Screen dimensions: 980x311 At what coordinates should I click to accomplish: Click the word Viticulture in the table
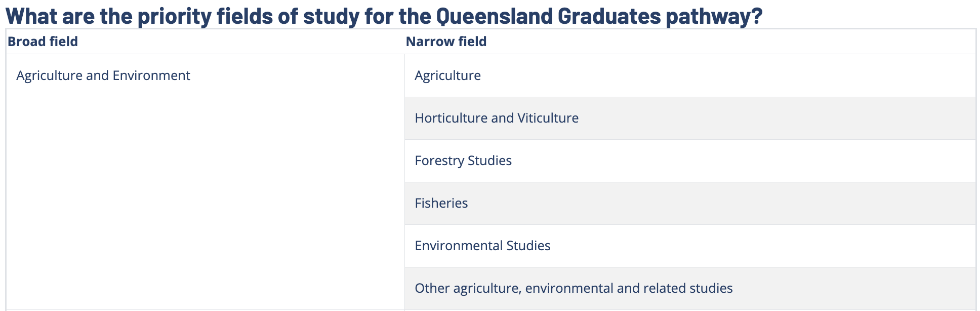pos(548,118)
